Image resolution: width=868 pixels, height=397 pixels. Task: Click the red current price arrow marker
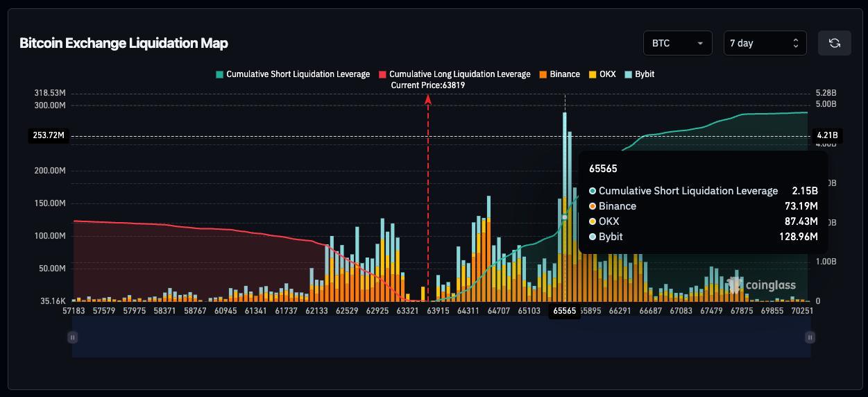pyautogui.click(x=428, y=100)
